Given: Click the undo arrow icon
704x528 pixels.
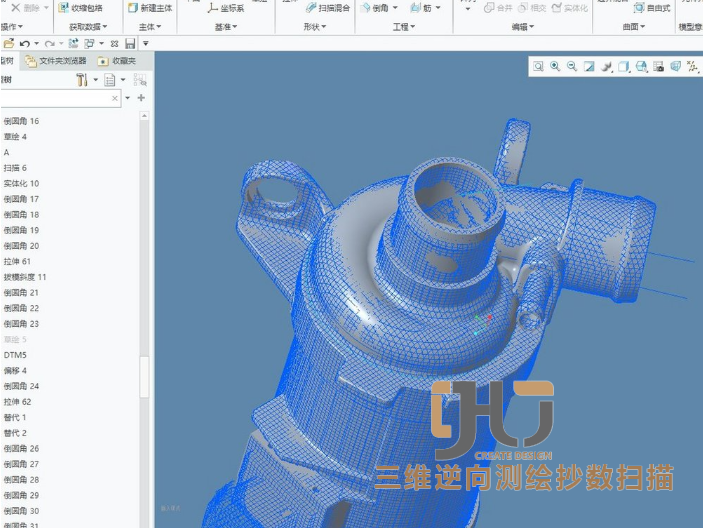Looking at the screenshot, I should coord(24,44).
